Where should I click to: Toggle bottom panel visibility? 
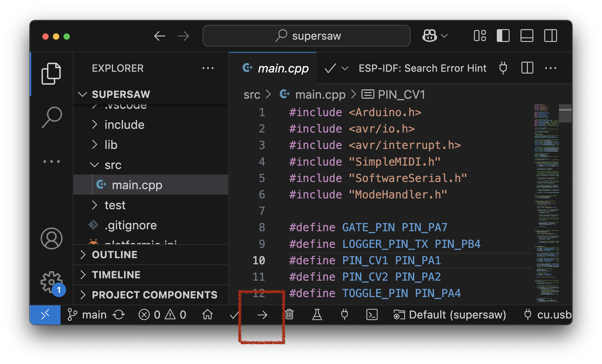pos(526,35)
